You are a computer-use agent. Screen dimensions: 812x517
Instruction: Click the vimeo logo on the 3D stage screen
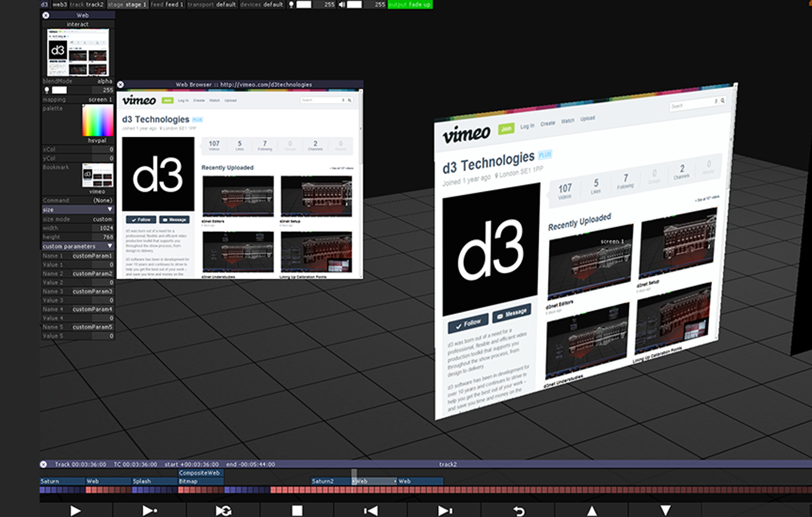(x=466, y=134)
